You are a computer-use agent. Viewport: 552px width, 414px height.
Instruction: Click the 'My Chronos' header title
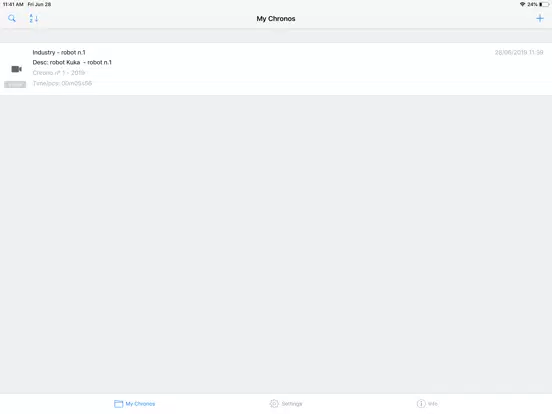pyautogui.click(x=276, y=19)
